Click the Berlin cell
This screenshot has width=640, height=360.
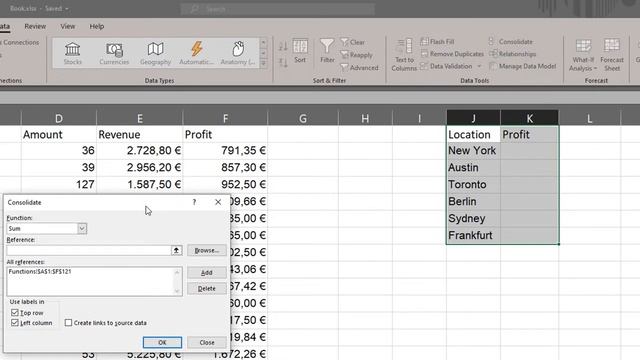473,202
